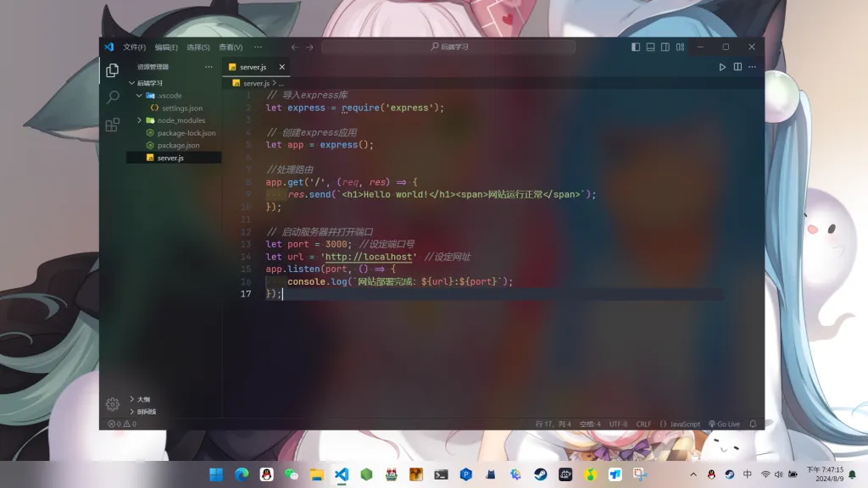Image resolution: width=868 pixels, height=488 pixels.
Task: Open the overflow menu ellipsis in menu bar
Action: [x=258, y=47]
